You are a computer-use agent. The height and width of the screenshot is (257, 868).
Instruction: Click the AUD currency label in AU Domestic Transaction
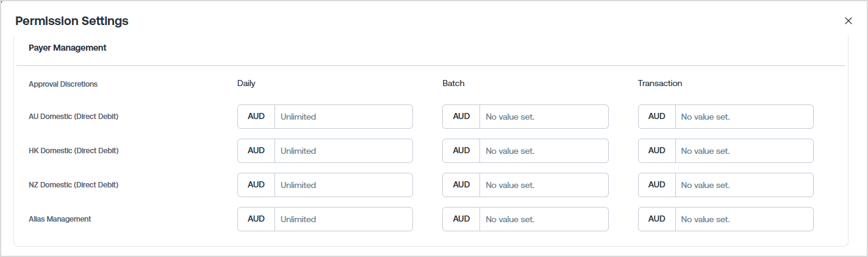[657, 116]
